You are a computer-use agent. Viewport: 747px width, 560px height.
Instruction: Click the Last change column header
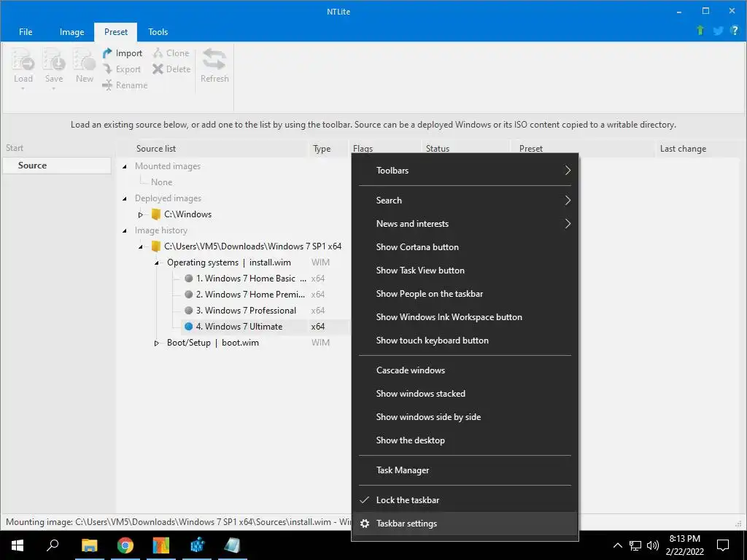[698, 149]
